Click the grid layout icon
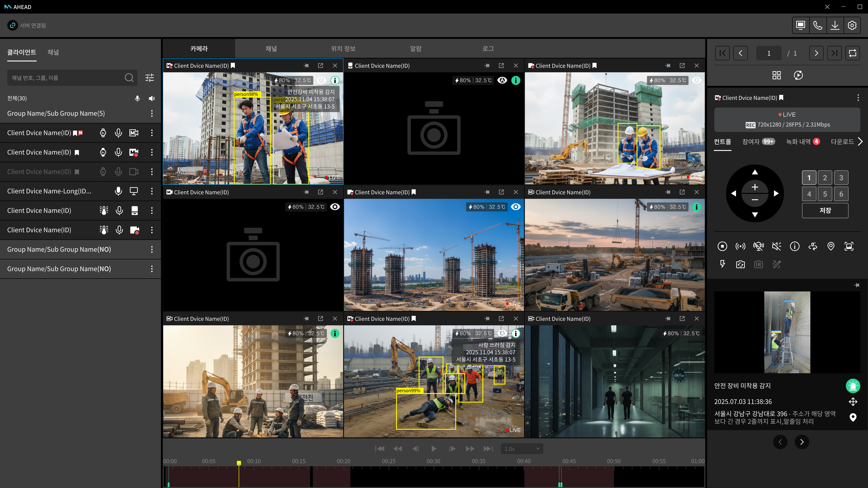This screenshot has width=868, height=488. (776, 75)
